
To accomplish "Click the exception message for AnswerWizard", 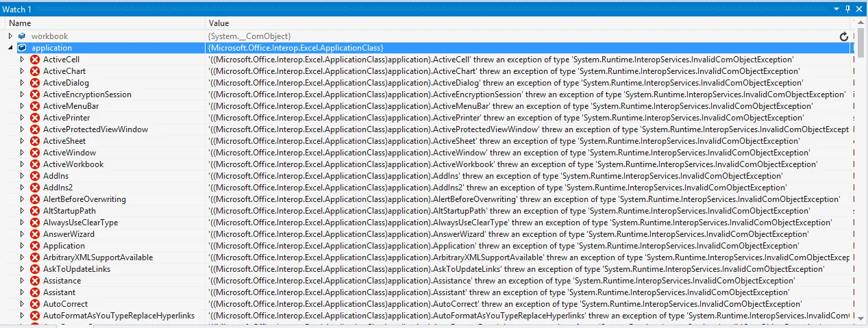I will (x=508, y=234).
